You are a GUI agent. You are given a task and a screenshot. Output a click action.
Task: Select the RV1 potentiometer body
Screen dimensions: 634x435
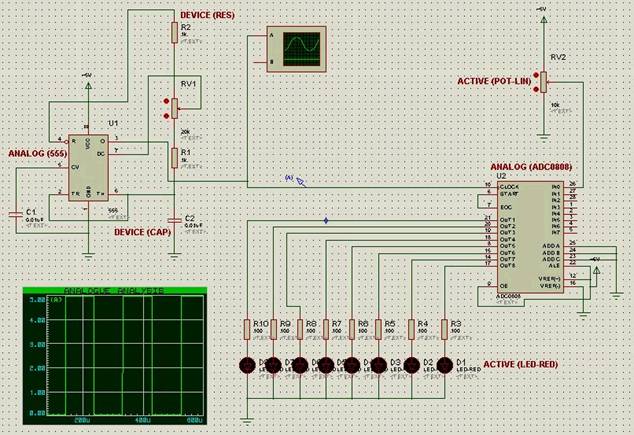(174, 108)
